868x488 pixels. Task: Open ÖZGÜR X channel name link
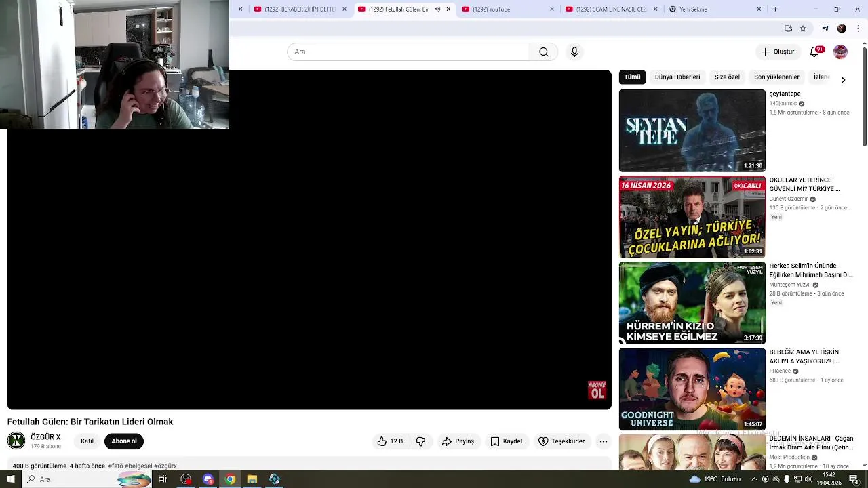click(45, 437)
